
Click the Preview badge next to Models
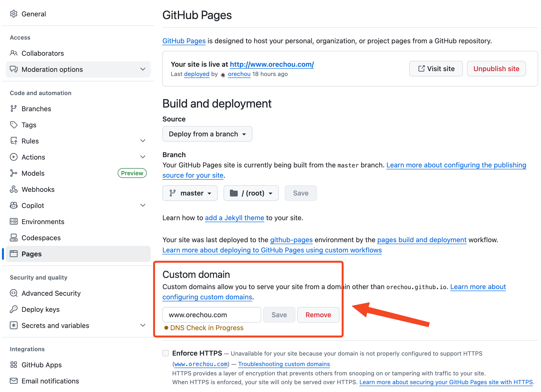coord(132,173)
